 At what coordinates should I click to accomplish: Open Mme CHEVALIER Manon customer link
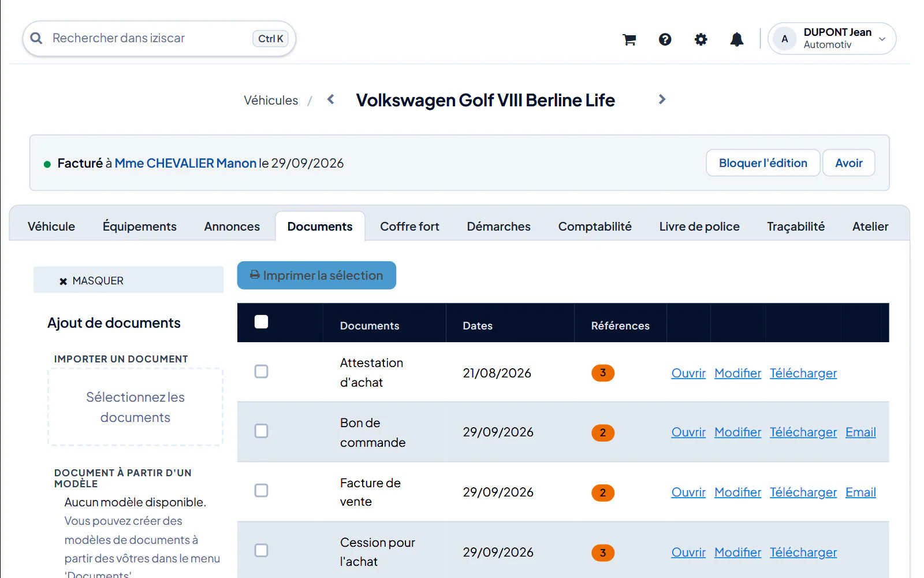tap(185, 163)
